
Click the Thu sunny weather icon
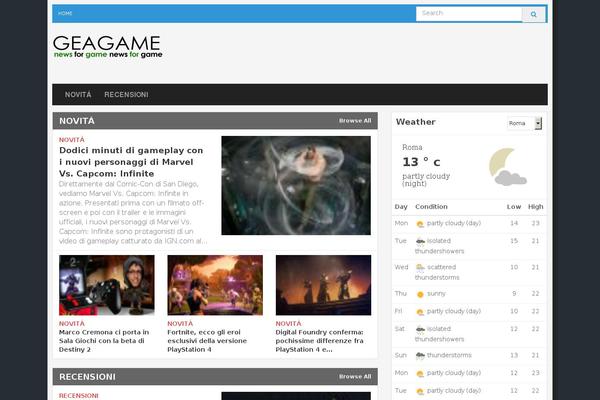tap(420, 294)
